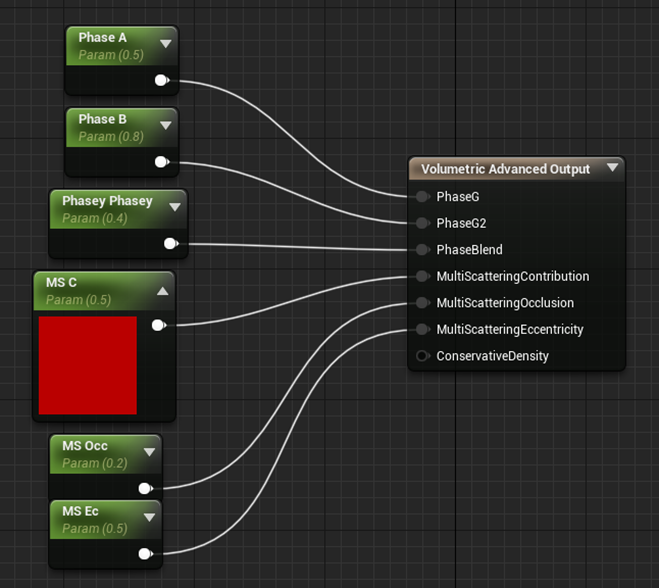Click the PhaseG2 pin label
Screen dimensions: 659x588
[461, 223]
